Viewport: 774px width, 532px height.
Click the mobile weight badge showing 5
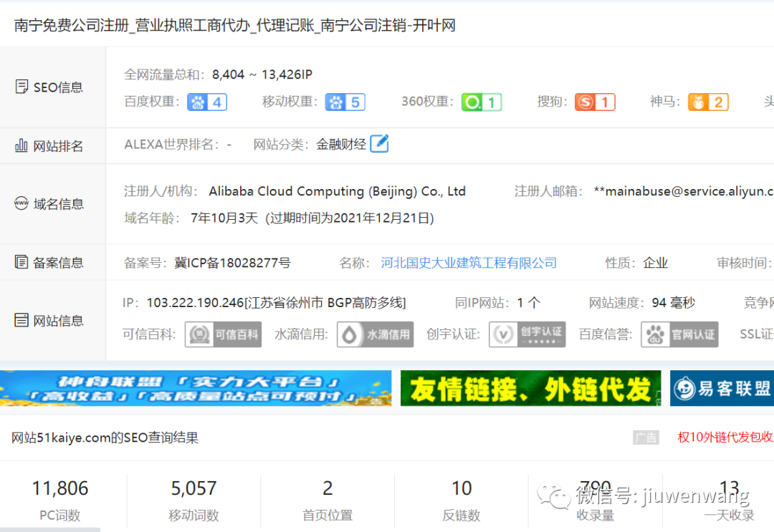(345, 102)
